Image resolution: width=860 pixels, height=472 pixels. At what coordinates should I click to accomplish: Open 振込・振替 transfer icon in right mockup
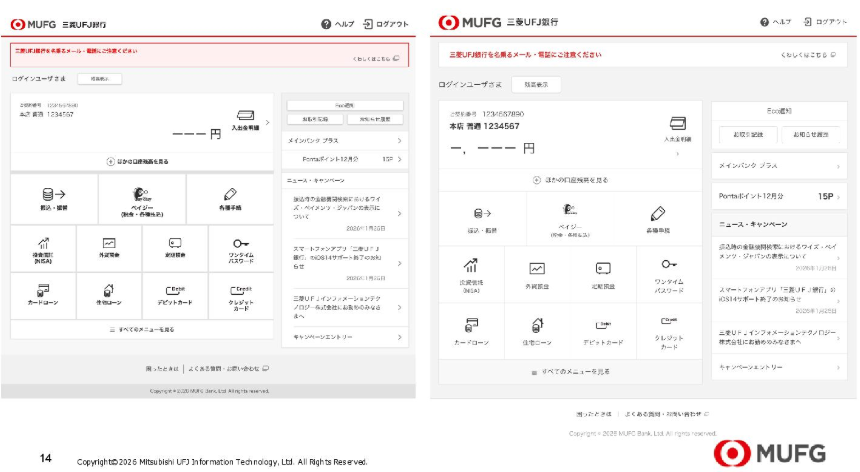pos(482,213)
